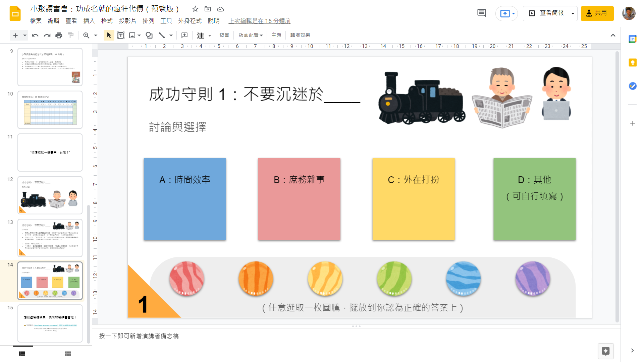Viewport: 644px width, 362px height.
Task: Hide the menus with collapse arrow
Action: (613, 35)
